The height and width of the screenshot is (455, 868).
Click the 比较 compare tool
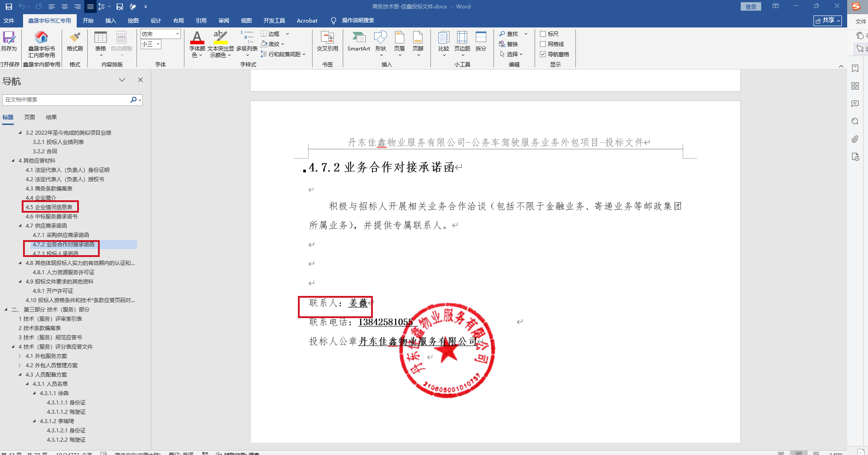pyautogui.click(x=444, y=44)
